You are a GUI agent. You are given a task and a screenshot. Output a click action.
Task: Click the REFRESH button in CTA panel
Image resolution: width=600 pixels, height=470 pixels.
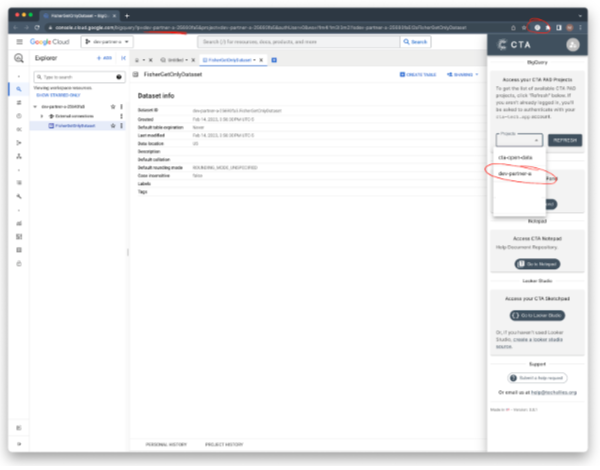point(565,140)
